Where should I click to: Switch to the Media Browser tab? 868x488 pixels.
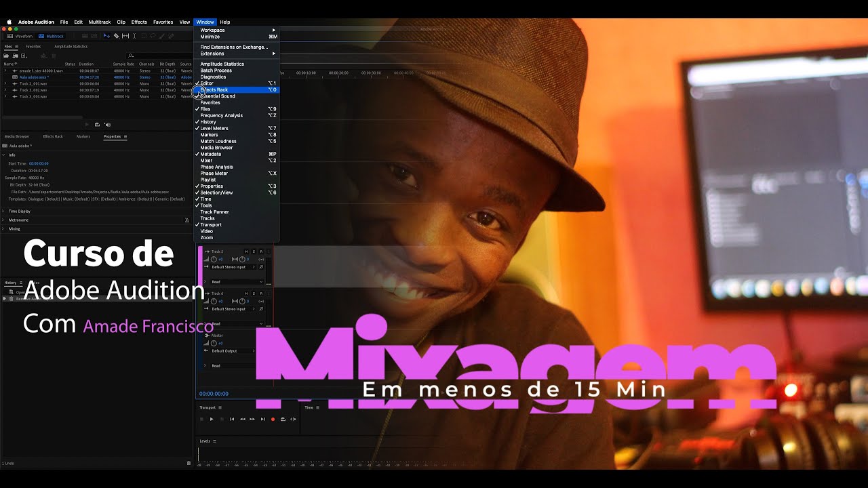(17, 136)
